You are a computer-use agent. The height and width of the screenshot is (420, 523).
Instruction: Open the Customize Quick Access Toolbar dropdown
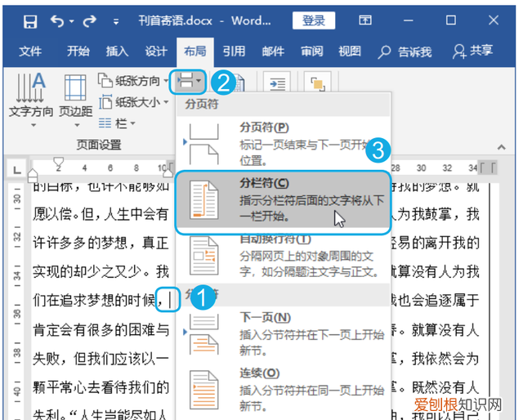pos(116,22)
